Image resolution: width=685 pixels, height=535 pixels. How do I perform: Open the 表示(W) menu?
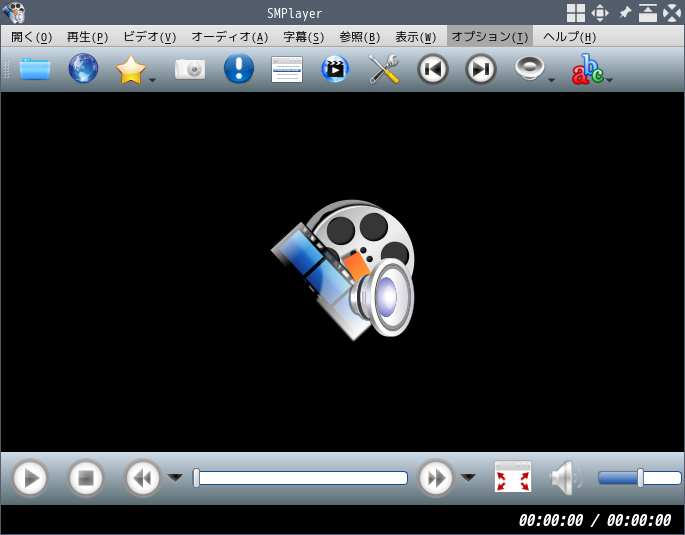coord(415,37)
